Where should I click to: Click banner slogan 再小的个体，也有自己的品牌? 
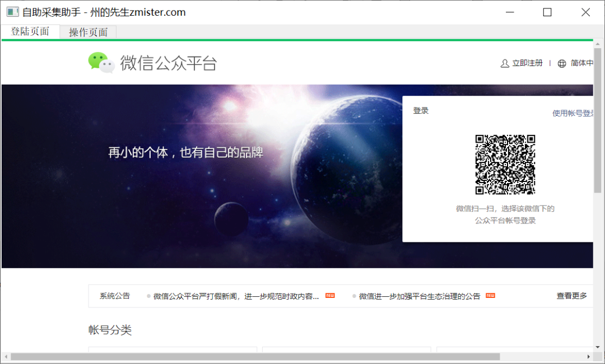tap(185, 153)
